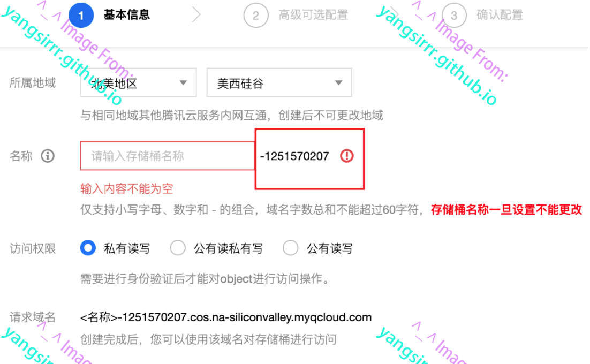Click the info icon beside 名称
Viewport: 590px width, 364px height.
click(48, 156)
